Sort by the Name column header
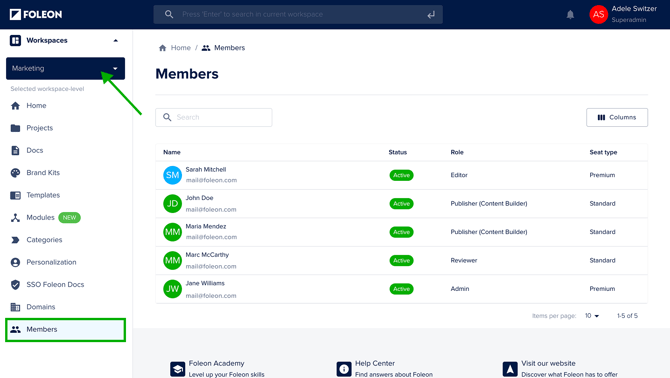670x378 pixels. pyautogui.click(x=172, y=152)
